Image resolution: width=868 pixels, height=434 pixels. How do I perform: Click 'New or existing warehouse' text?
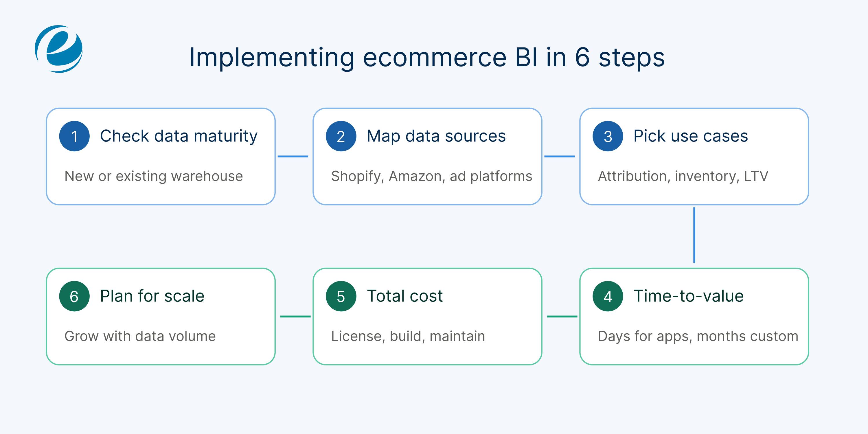click(154, 176)
